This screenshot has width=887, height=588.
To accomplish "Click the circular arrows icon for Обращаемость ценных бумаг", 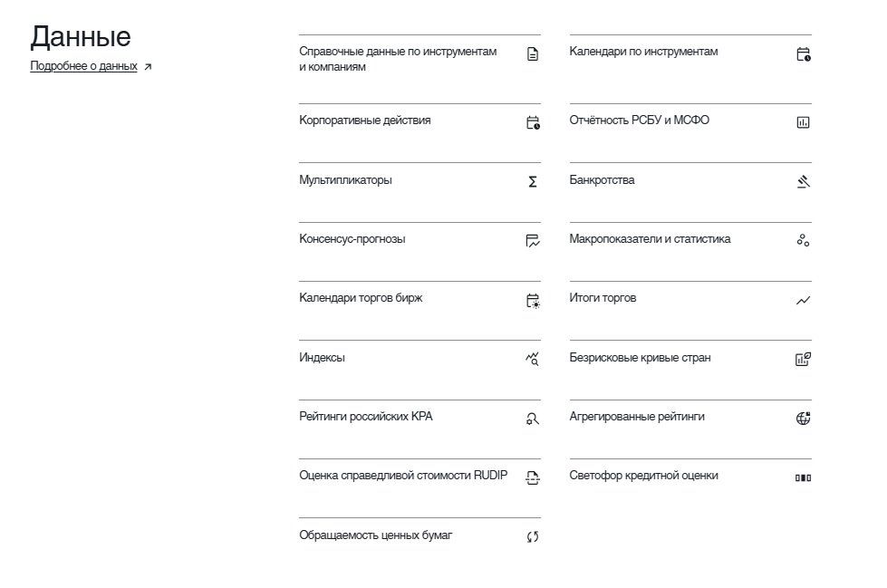I will tap(533, 536).
